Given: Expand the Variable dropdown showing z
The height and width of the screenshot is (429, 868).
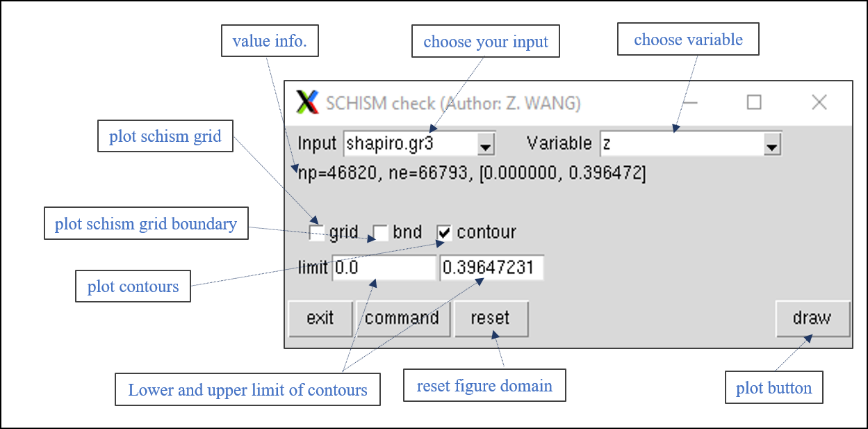Looking at the screenshot, I should [x=770, y=145].
